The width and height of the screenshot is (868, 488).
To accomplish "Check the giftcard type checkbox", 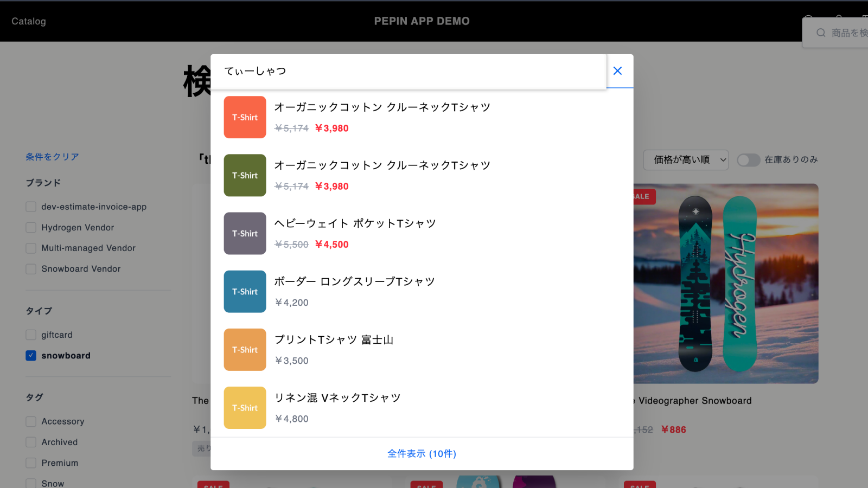I will pyautogui.click(x=30, y=335).
